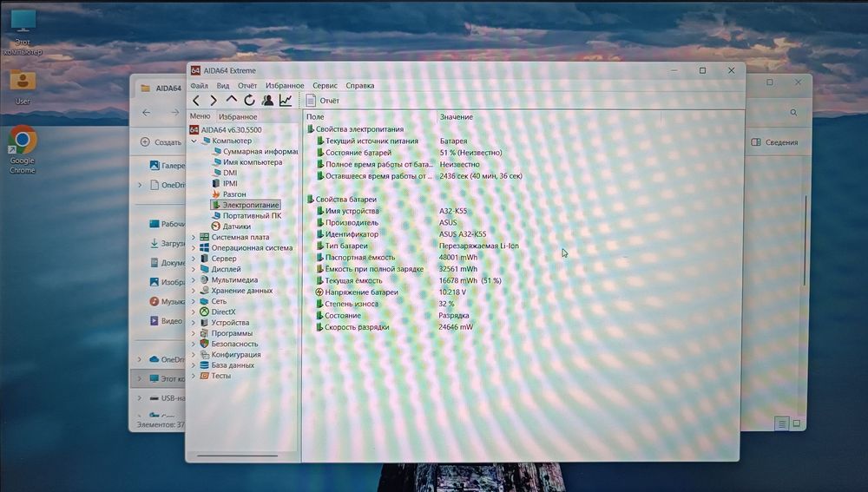Click the up-level arrow in AIDA64 toolbar
The width and height of the screenshot is (868, 492).
coord(232,100)
